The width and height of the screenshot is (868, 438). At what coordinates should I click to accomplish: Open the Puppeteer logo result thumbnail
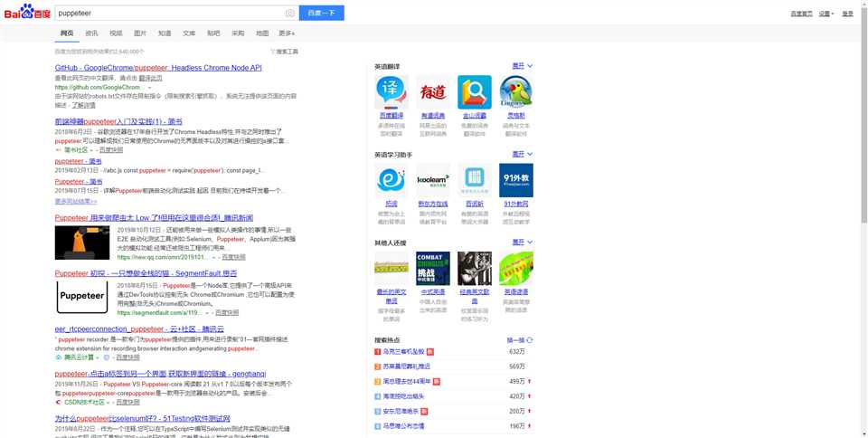click(82, 297)
